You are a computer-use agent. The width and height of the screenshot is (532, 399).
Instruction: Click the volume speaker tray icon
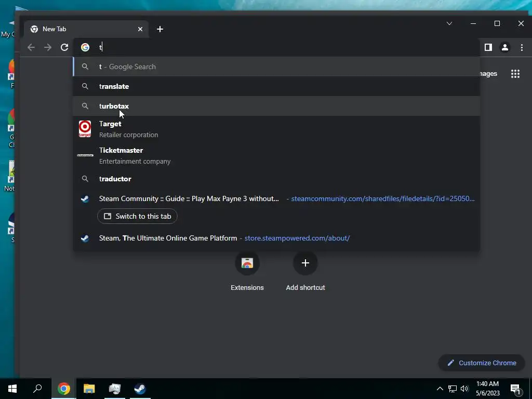click(464, 389)
